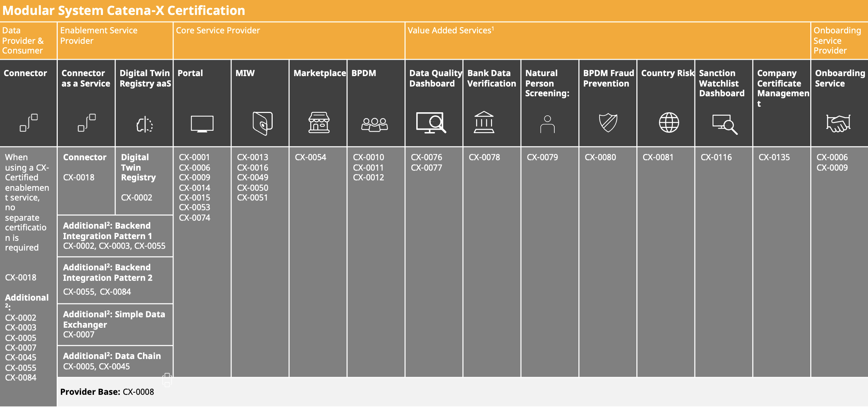Click CX-0013 in the MIW column
868x408 pixels.
[252, 157]
